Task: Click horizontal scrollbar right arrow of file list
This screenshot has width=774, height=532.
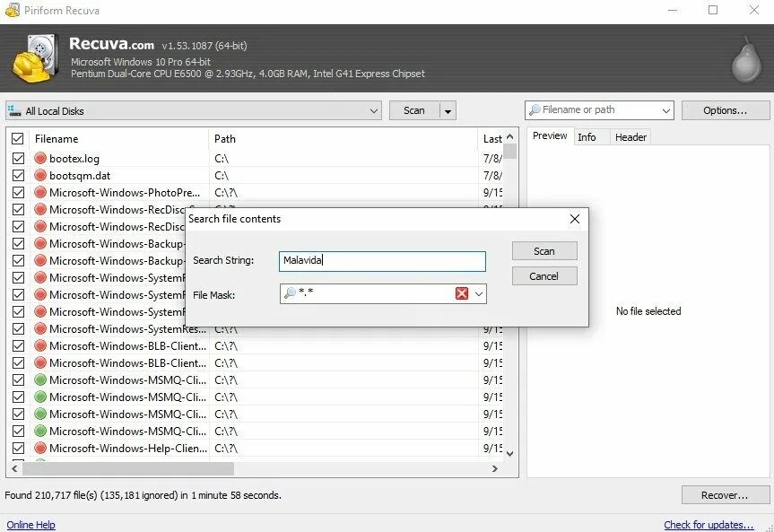Action: pyautogui.click(x=494, y=468)
